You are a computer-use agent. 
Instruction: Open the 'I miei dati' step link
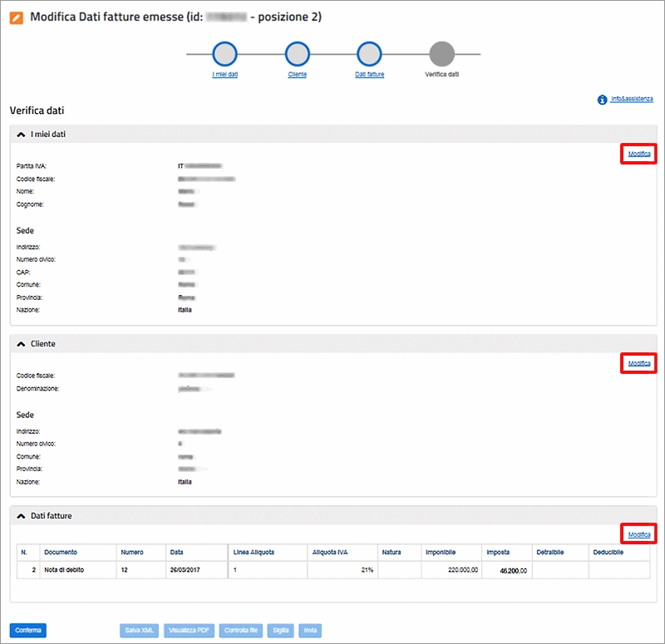click(x=224, y=75)
